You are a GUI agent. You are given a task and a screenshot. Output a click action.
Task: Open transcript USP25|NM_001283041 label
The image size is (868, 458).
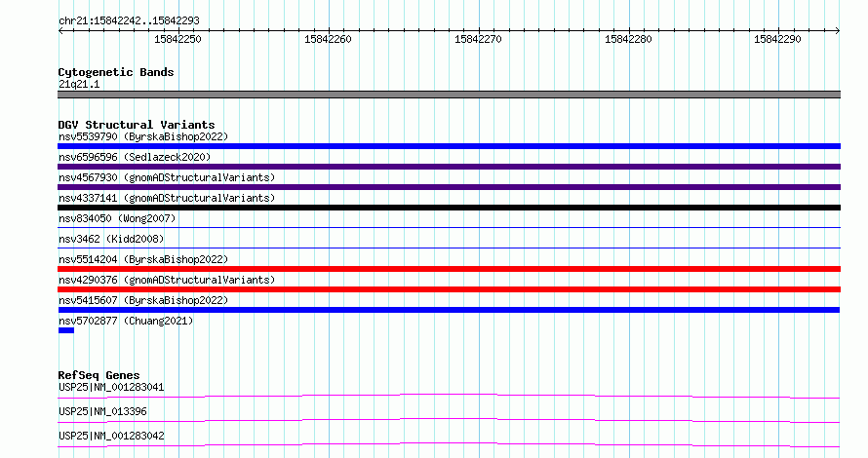pyautogui.click(x=111, y=387)
